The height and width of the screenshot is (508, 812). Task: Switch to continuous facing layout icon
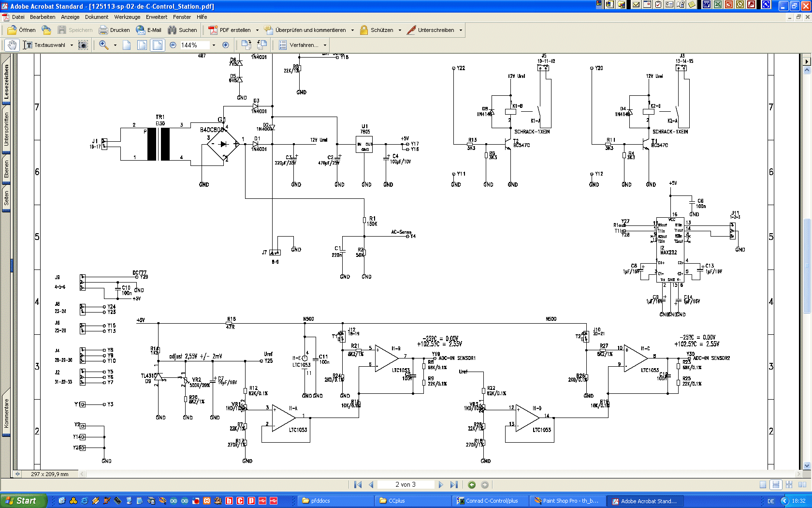(x=789, y=485)
